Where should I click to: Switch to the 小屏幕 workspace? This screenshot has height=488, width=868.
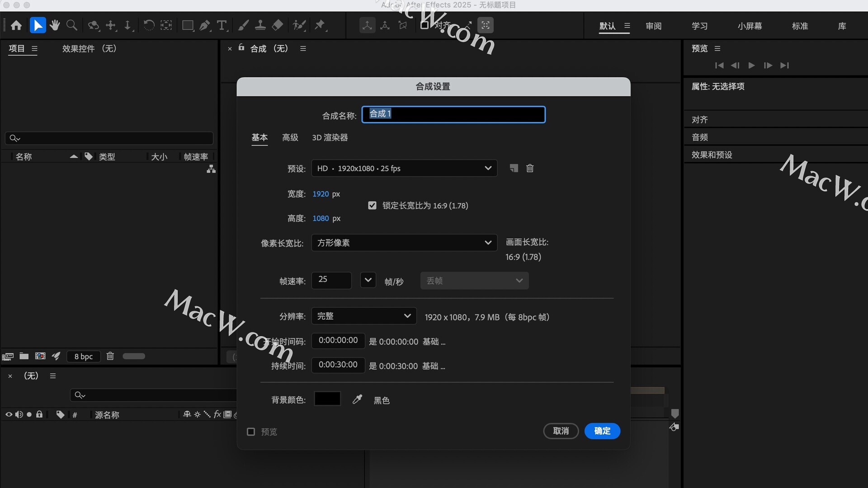pos(750,26)
